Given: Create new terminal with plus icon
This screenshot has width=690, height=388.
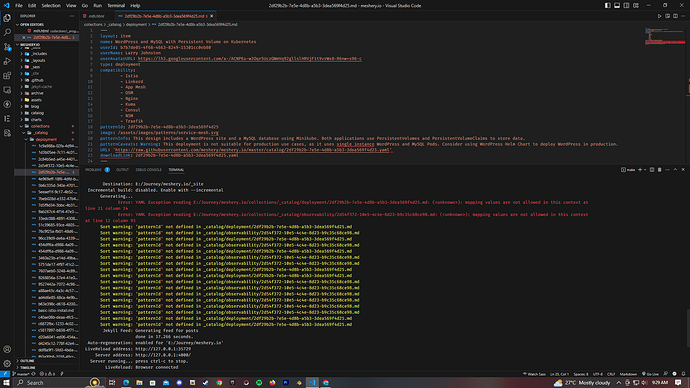Looking at the screenshot, I should 640,170.
